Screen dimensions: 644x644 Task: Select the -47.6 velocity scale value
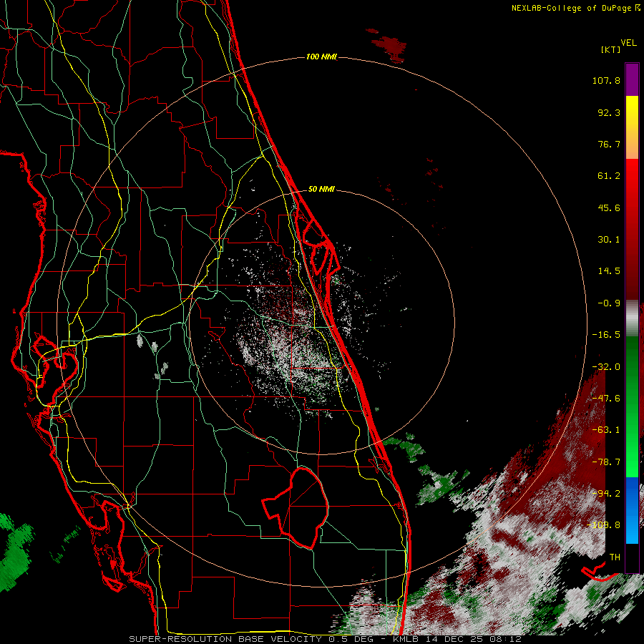tap(606, 399)
